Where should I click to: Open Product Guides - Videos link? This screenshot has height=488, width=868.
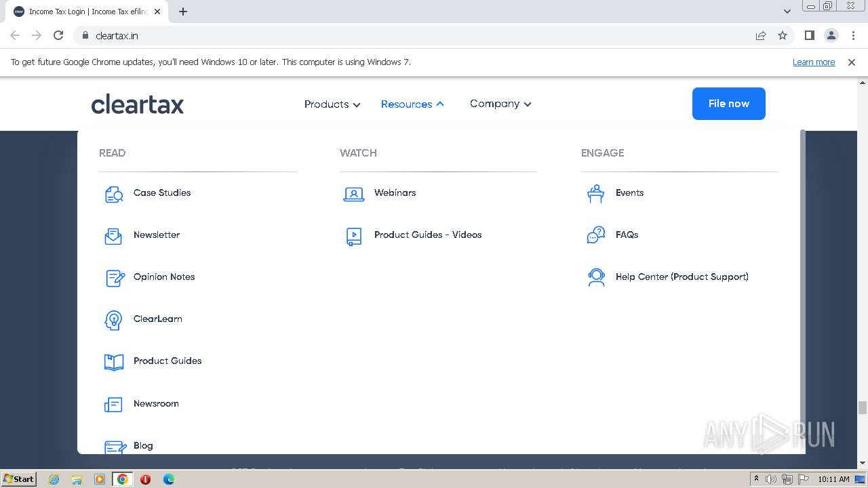[428, 235]
